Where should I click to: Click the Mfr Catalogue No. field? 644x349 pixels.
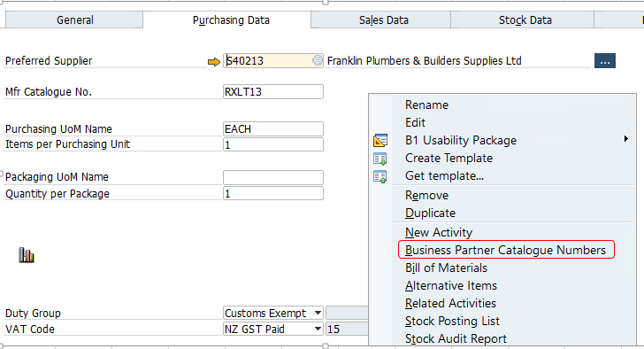pyautogui.click(x=273, y=91)
